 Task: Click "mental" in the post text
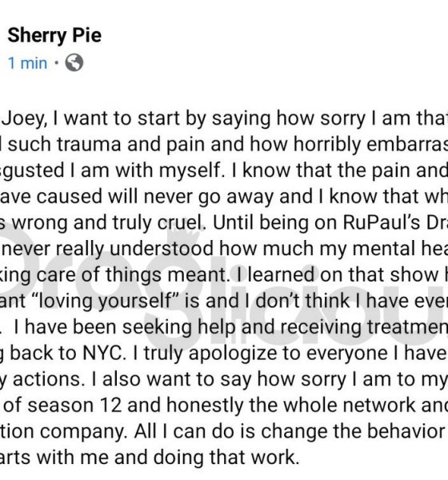click(386, 248)
